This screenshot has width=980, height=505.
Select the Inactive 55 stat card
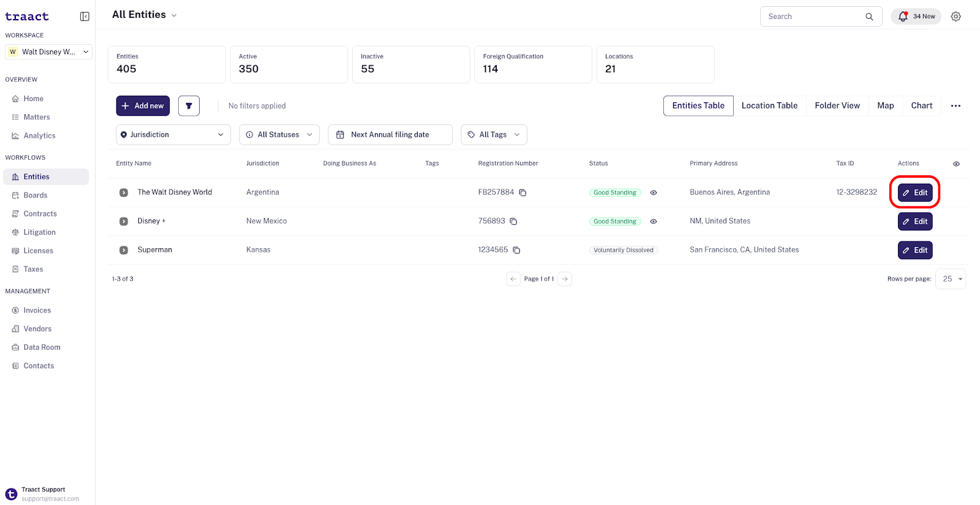coord(411,64)
